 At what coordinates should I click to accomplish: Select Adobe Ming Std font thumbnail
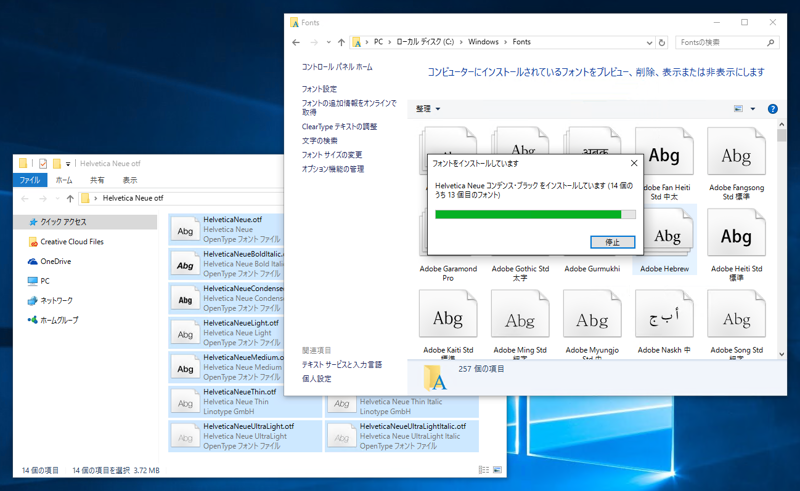coord(520,314)
